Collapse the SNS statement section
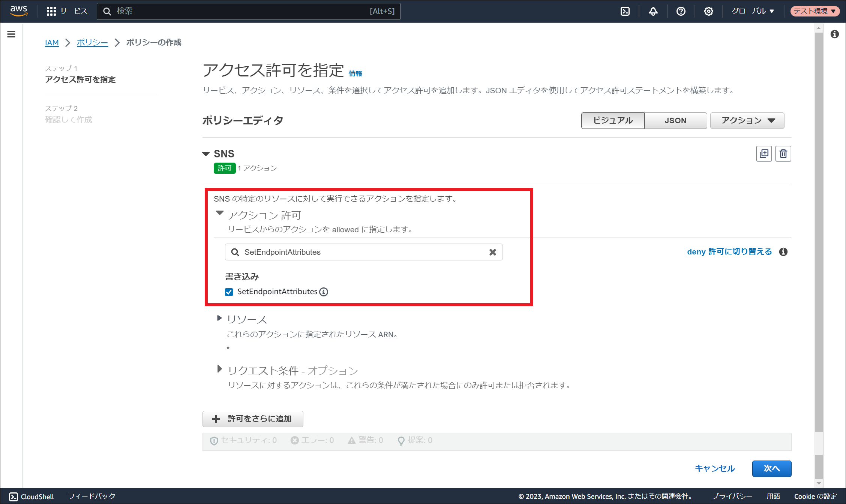 206,154
